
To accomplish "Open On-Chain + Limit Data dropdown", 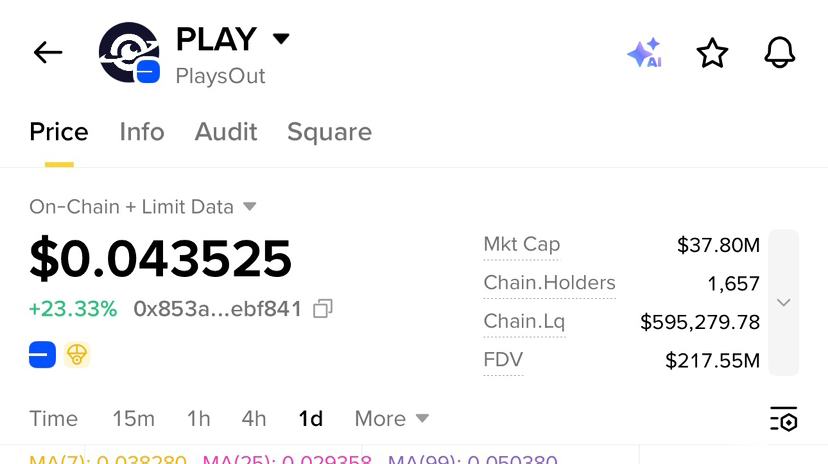I will [x=143, y=207].
